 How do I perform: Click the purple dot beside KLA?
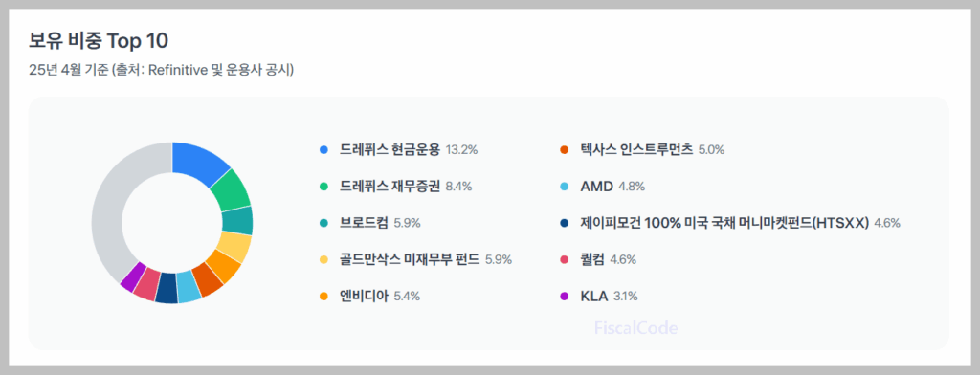(565, 296)
